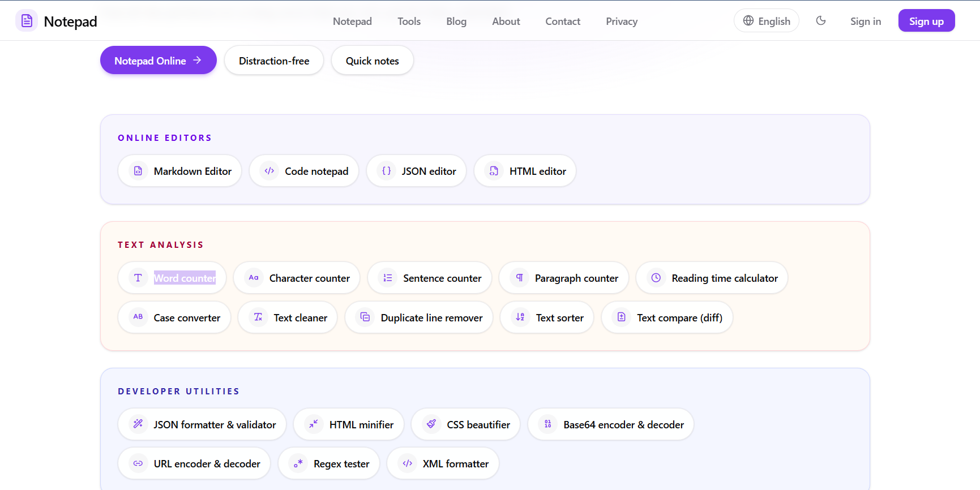
Task: Click the Notepad logo icon
Action: click(x=27, y=21)
